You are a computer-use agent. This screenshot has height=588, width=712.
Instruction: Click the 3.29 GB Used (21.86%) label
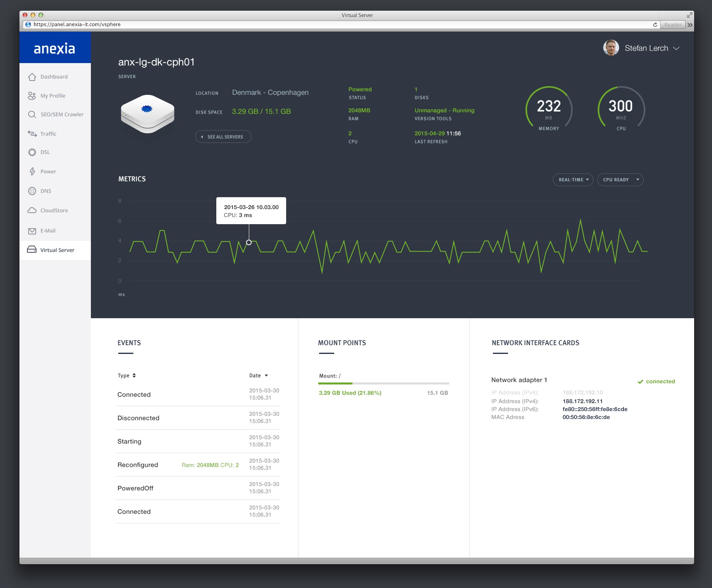[350, 393]
